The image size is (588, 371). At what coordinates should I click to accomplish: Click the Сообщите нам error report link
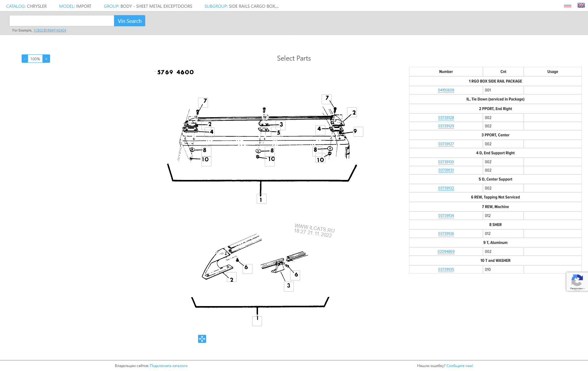[459, 366]
